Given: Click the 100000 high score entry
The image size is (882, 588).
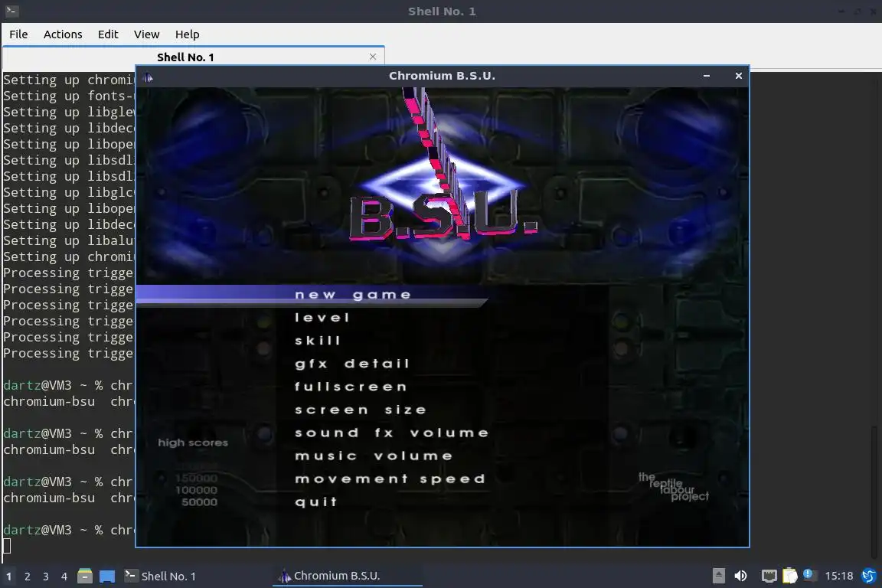Looking at the screenshot, I should [x=196, y=490].
